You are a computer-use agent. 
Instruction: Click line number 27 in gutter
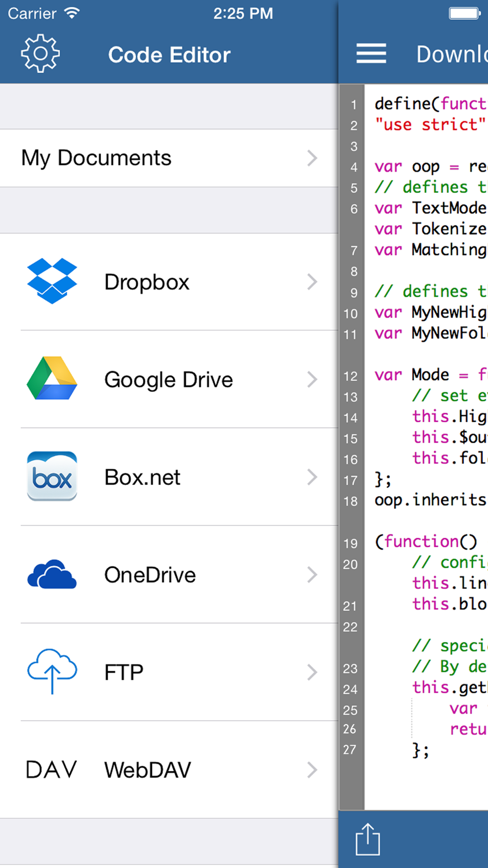tap(350, 749)
